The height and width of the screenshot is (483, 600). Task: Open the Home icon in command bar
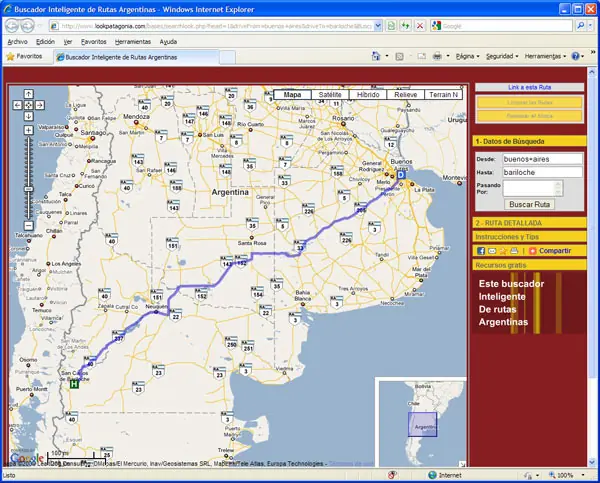pyautogui.click(x=376, y=56)
